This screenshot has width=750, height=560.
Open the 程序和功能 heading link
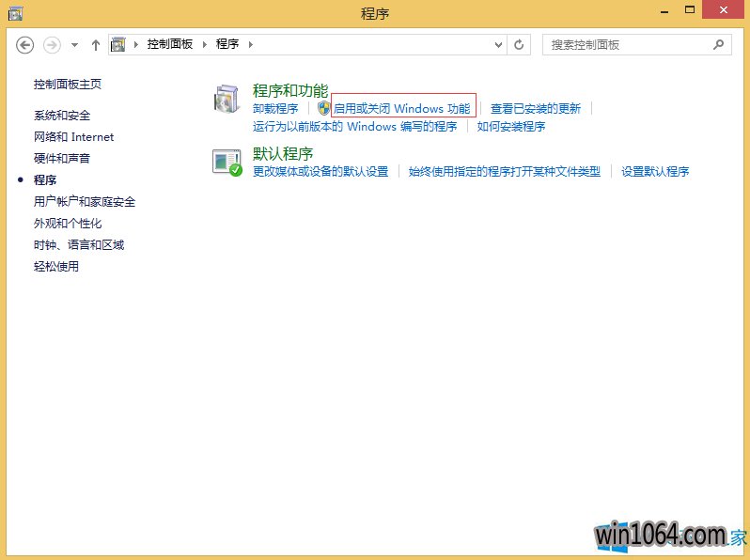click(x=290, y=90)
